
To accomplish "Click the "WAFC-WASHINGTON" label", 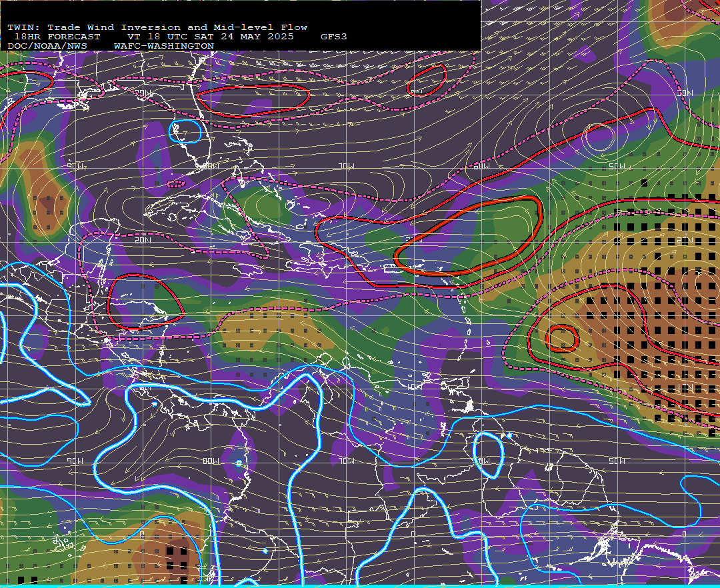I will pyautogui.click(x=164, y=47).
